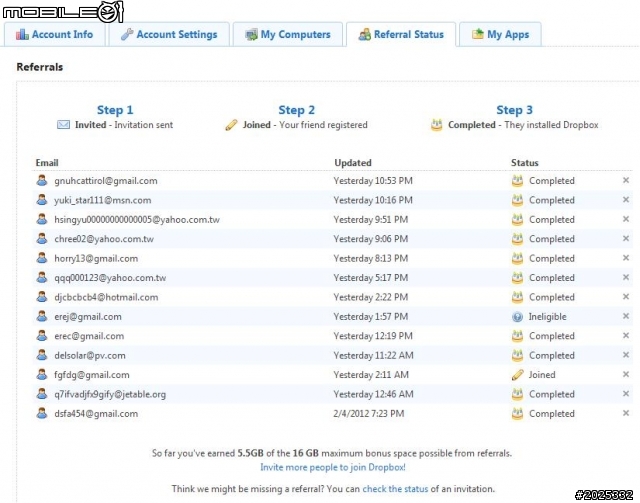The height and width of the screenshot is (503, 640).
Task: Click the user icon beside horry13@gmail.com
Action: click(42, 258)
